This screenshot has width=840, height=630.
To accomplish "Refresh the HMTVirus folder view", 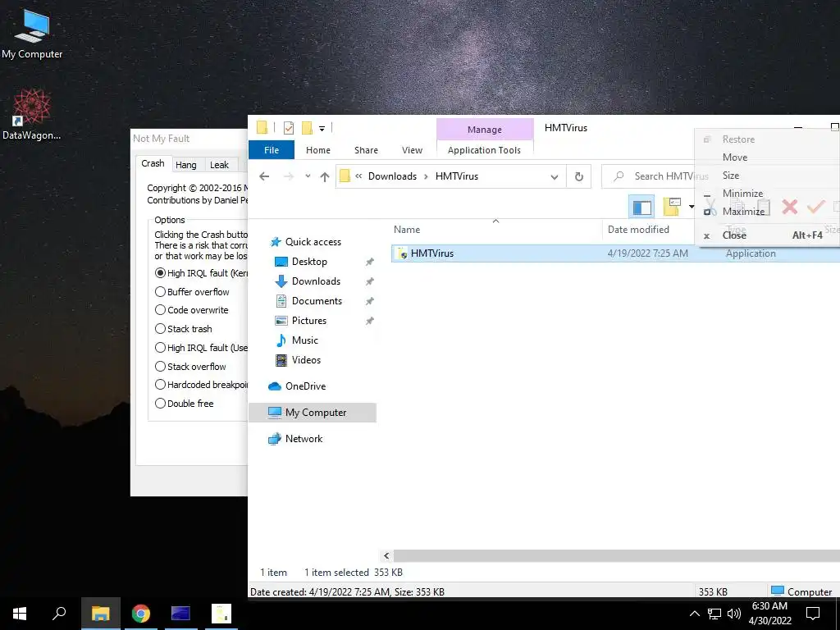I will 578,176.
